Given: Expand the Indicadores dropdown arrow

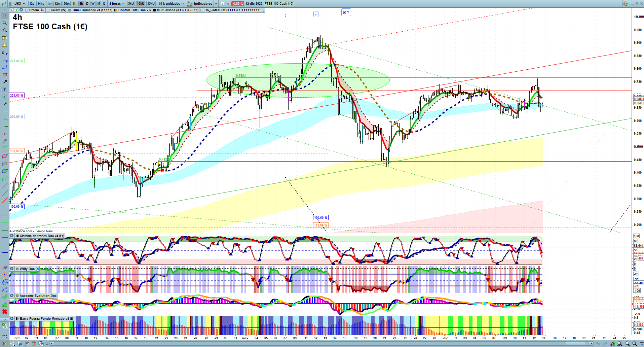Looking at the screenshot, I should (216, 4).
